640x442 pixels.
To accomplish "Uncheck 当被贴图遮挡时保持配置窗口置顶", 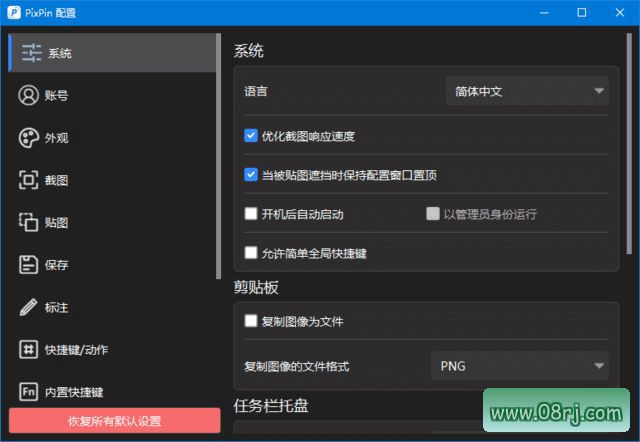I will [251, 174].
